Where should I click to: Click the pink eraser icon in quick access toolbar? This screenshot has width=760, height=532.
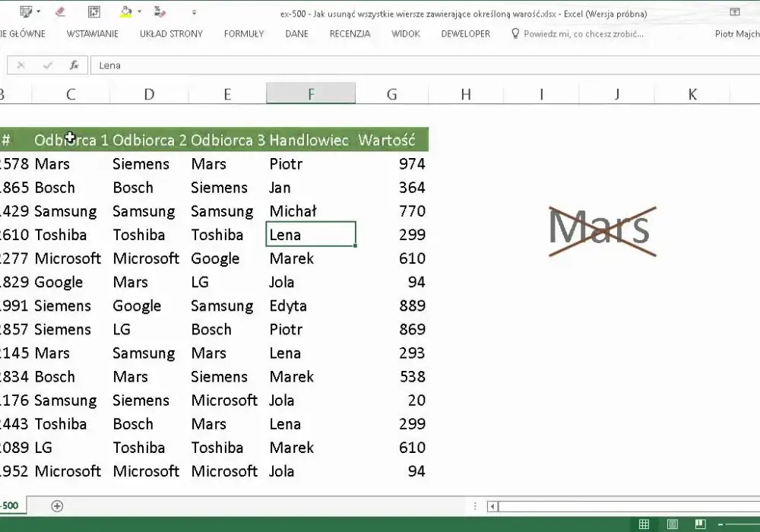60,11
